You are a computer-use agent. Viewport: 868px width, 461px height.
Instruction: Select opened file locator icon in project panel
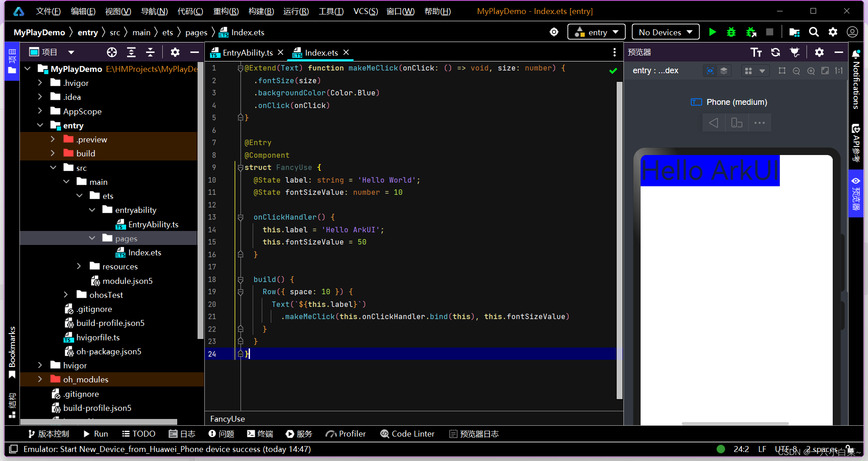(x=112, y=52)
